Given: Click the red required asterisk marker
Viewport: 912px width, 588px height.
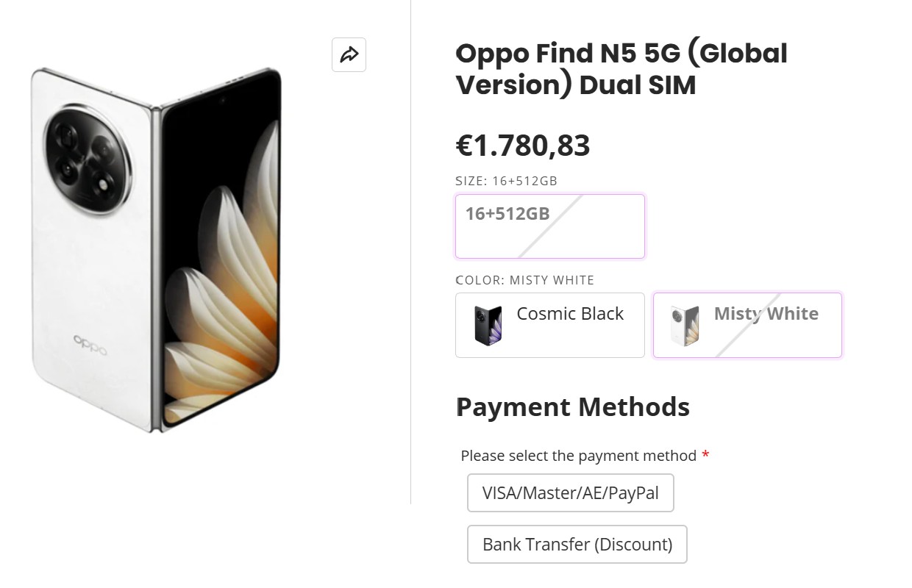Looking at the screenshot, I should coord(705,456).
